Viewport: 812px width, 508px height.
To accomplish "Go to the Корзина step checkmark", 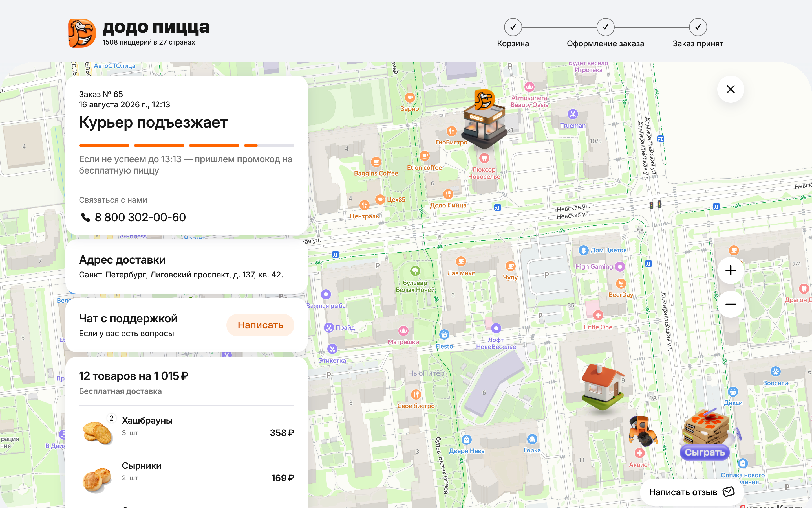I will [513, 27].
